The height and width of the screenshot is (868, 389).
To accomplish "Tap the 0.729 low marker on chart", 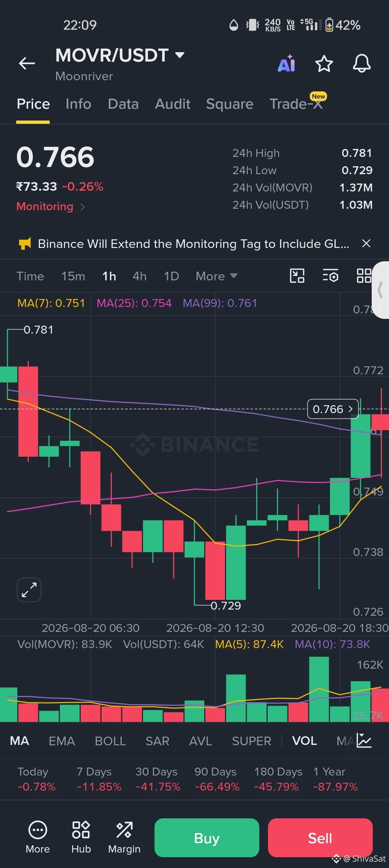I will [x=225, y=606].
